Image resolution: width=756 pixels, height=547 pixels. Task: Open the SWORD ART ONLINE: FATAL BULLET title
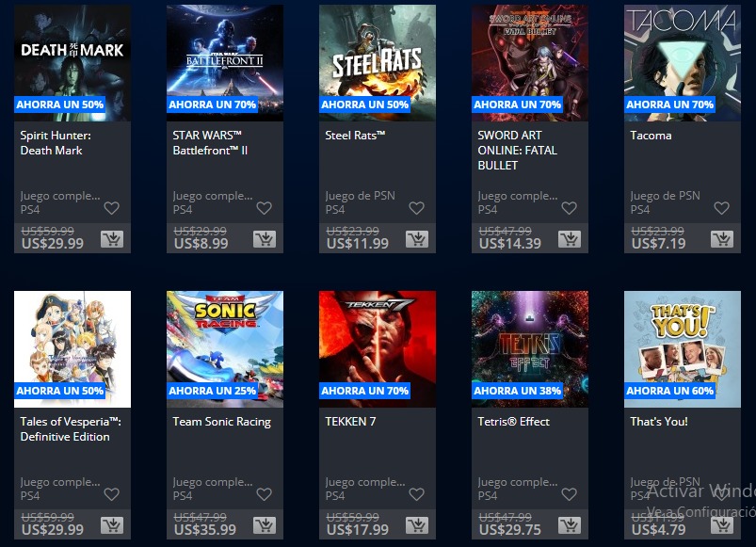tap(518, 151)
